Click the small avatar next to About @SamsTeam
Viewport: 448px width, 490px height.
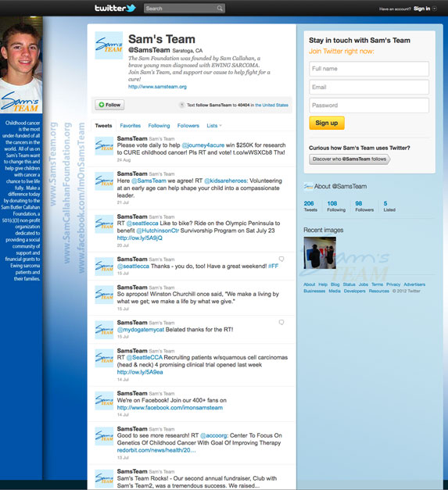coord(308,187)
